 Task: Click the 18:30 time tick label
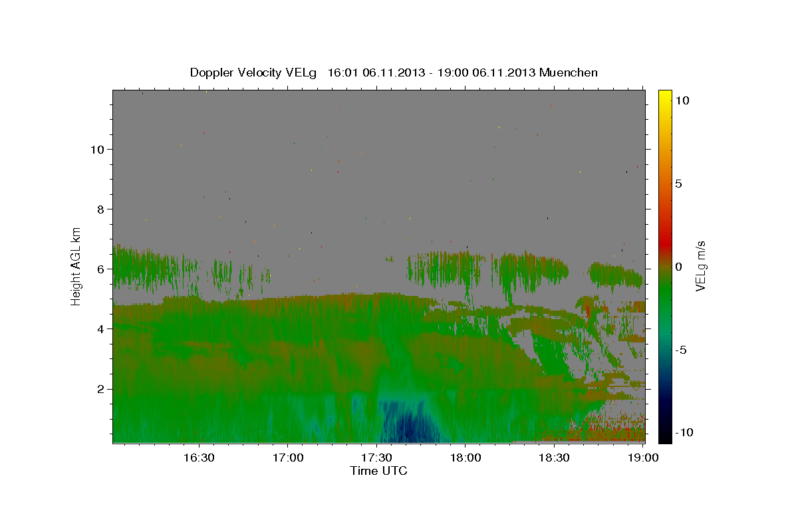pos(553,458)
